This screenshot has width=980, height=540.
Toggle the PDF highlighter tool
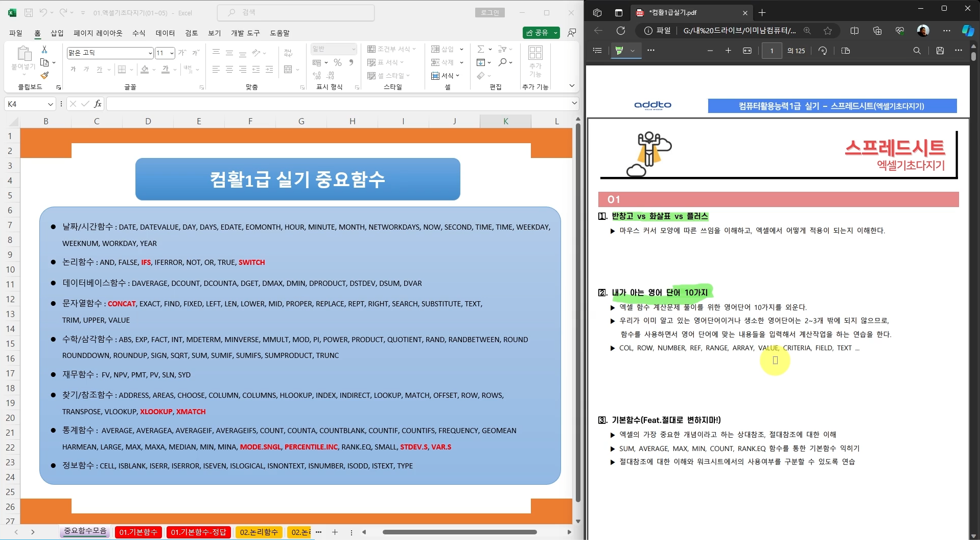click(x=620, y=51)
